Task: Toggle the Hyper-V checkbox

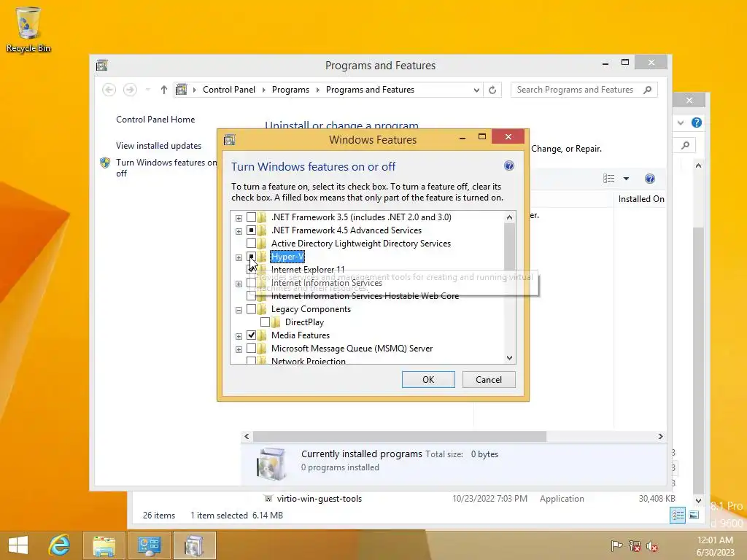Action: tap(251, 257)
